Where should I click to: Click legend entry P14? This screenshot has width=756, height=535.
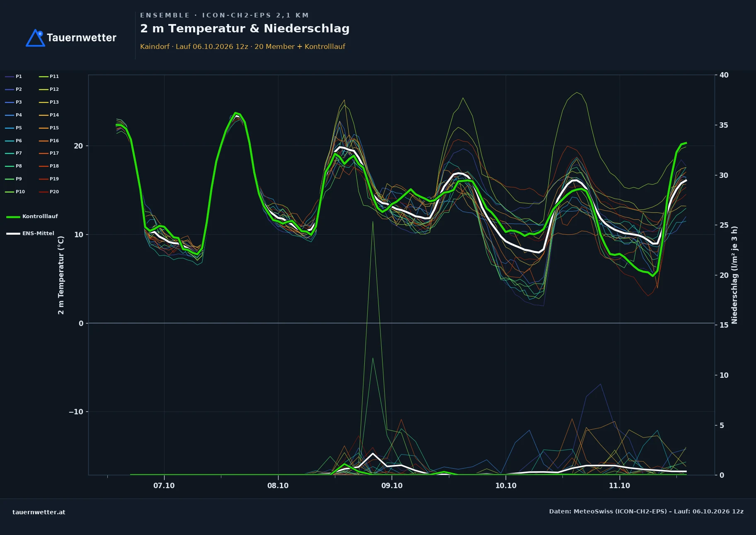49,115
